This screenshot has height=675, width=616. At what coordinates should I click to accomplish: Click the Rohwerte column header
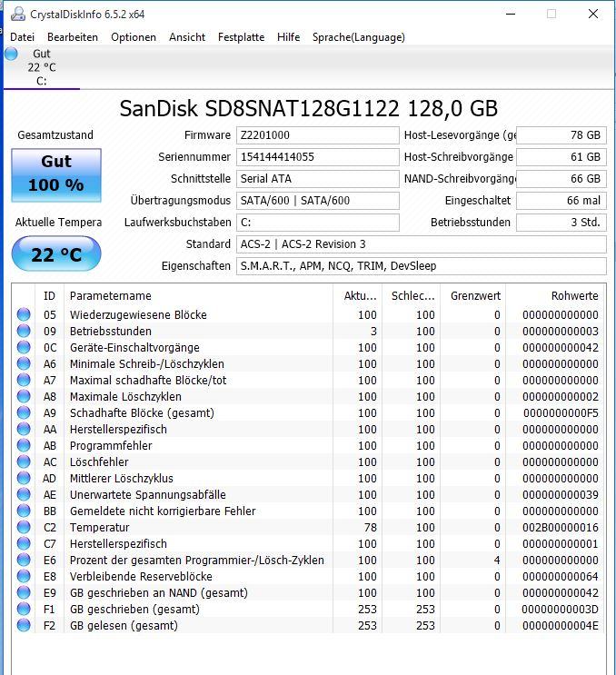pos(555,296)
